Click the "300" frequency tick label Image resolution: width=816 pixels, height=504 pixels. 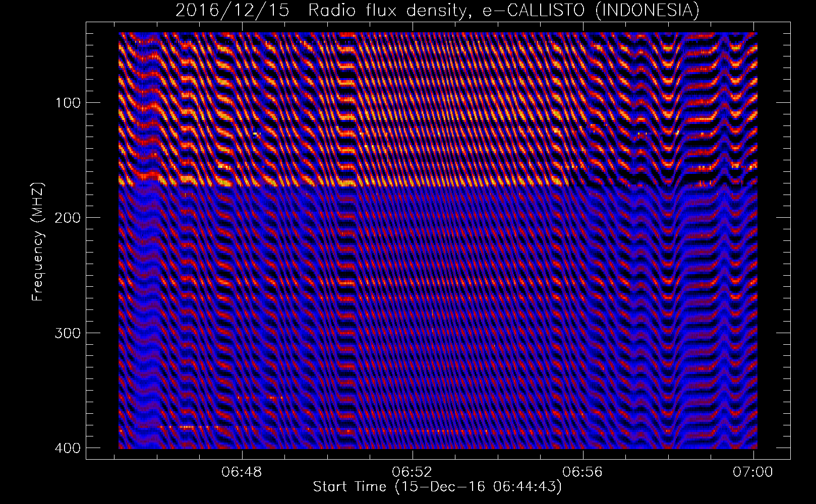tap(67, 333)
